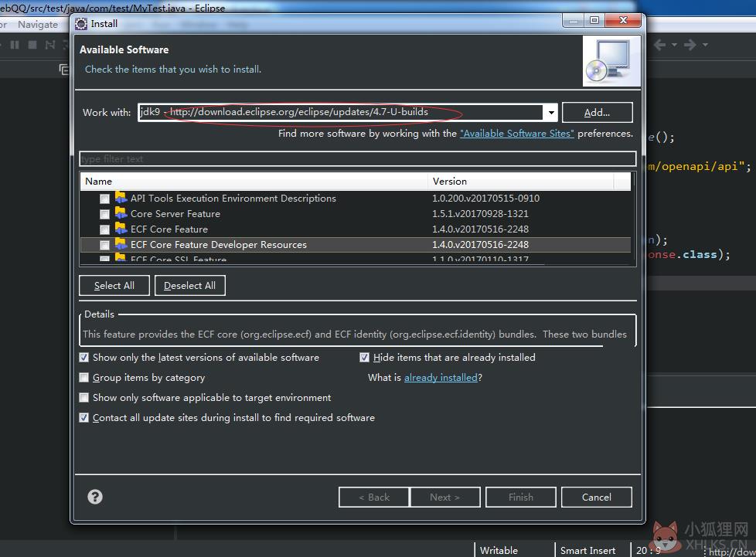Image resolution: width=756 pixels, height=557 pixels.
Task: Click the Writable status bar entry
Action: point(499,550)
